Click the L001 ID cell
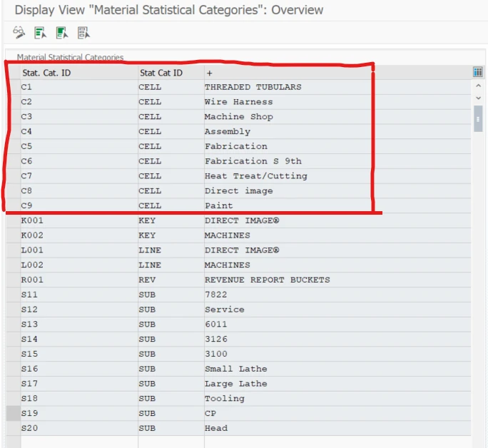488x448 pixels. (x=79, y=250)
